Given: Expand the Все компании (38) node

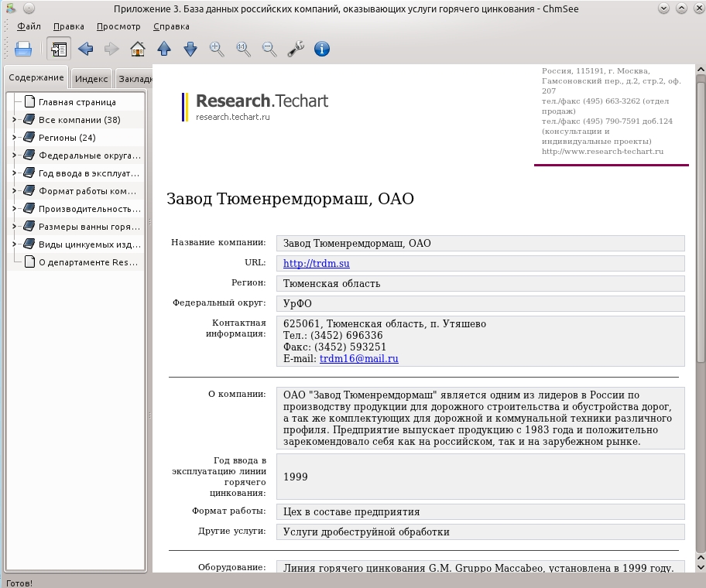Looking at the screenshot, I should click(x=14, y=120).
